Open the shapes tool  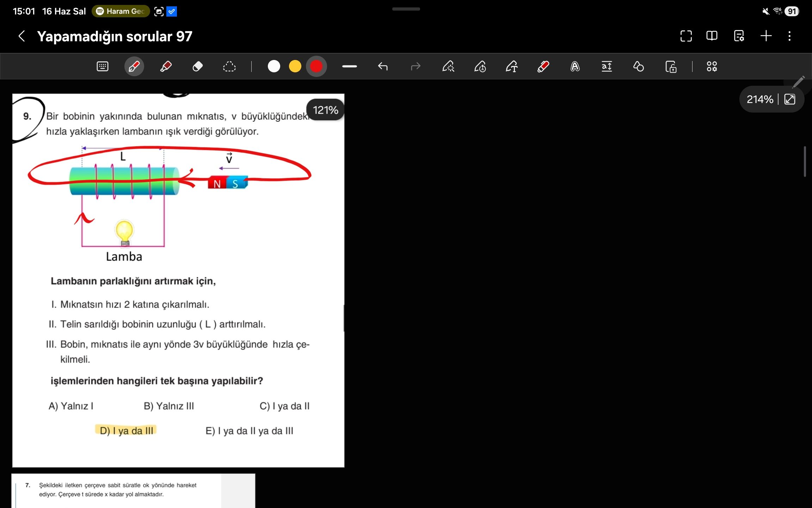pyautogui.click(x=639, y=66)
